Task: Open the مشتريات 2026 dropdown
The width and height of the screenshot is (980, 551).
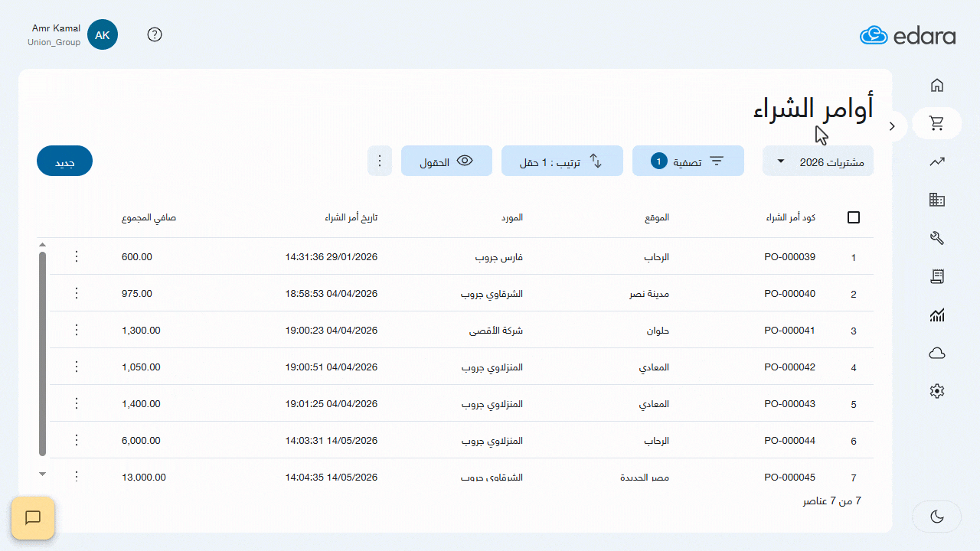Action: (818, 161)
